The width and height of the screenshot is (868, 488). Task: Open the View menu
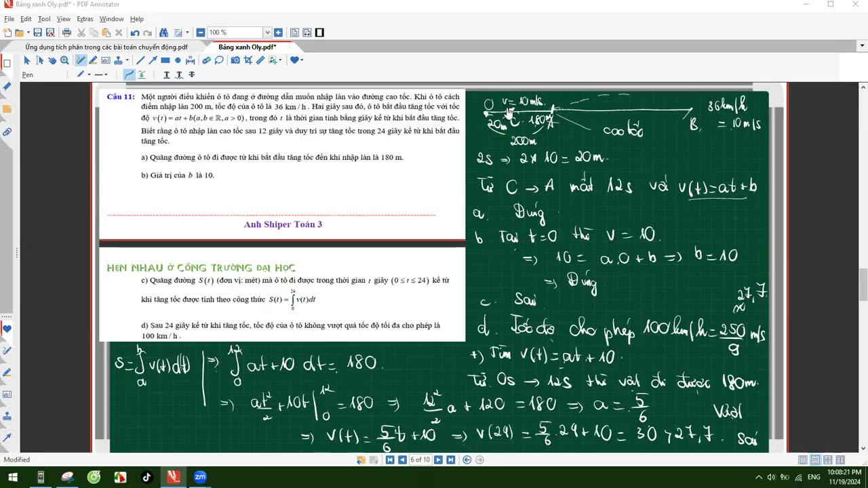63,19
